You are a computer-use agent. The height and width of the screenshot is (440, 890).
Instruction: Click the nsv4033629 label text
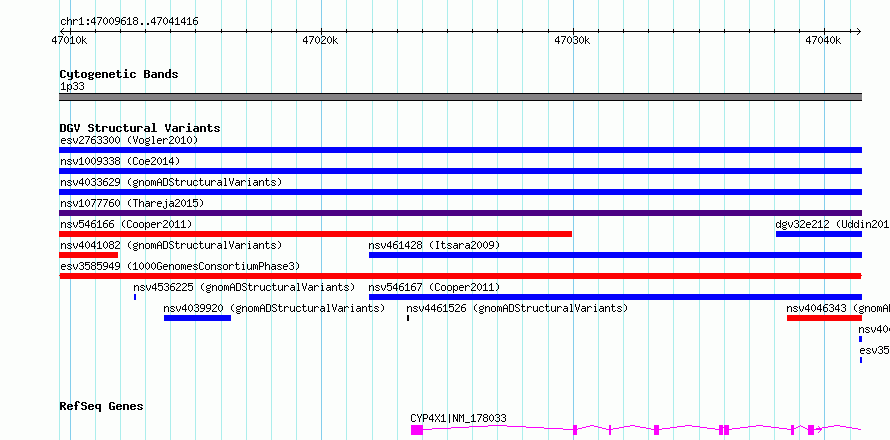[x=171, y=182]
